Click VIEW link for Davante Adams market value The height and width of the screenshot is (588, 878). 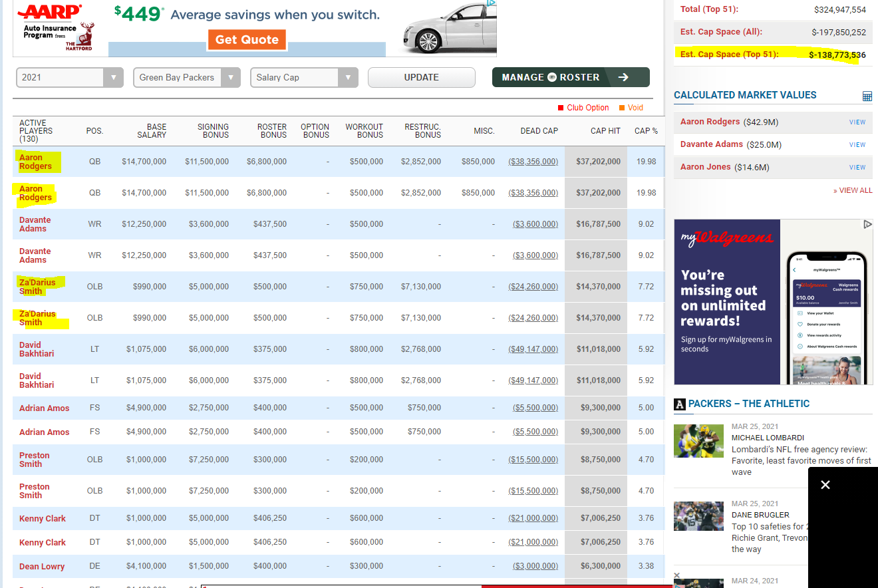(x=857, y=145)
